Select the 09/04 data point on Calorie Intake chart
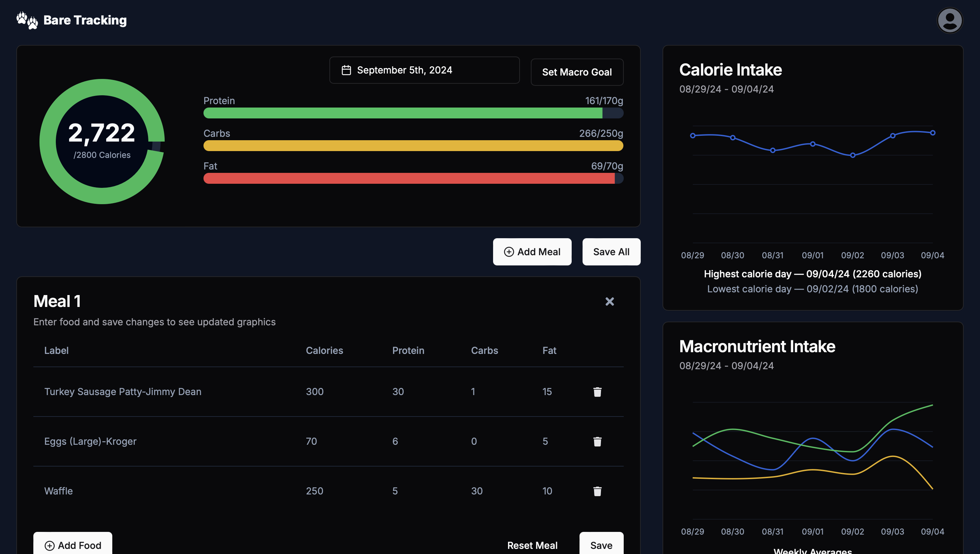 [932, 132]
